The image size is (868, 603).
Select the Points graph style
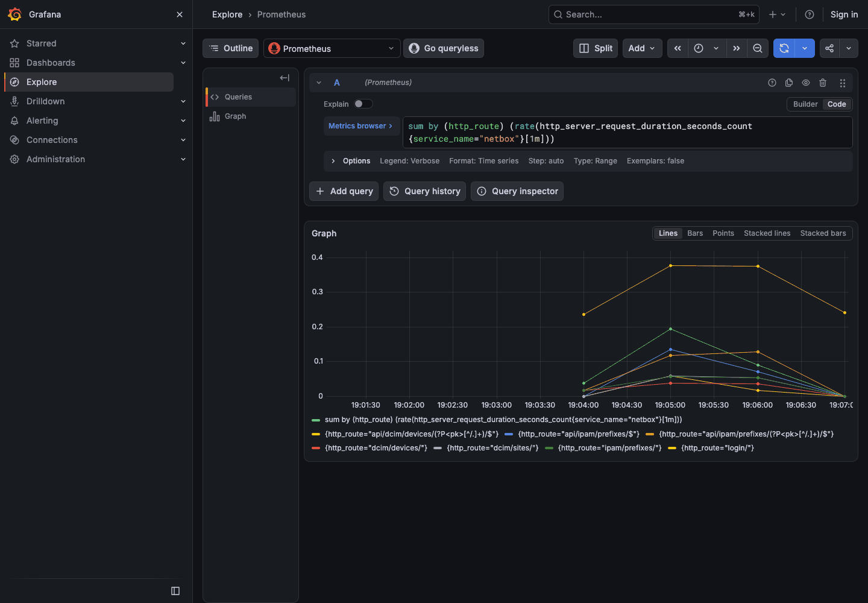(x=723, y=233)
